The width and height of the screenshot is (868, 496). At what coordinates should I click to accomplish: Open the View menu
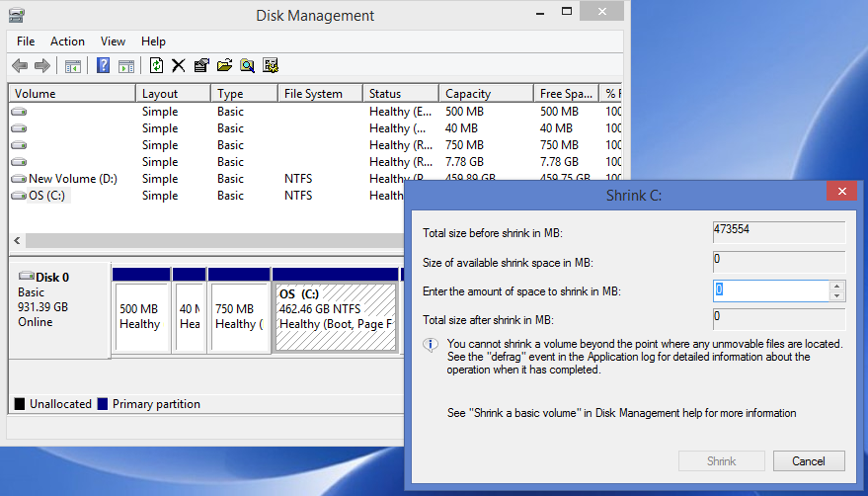pos(113,41)
